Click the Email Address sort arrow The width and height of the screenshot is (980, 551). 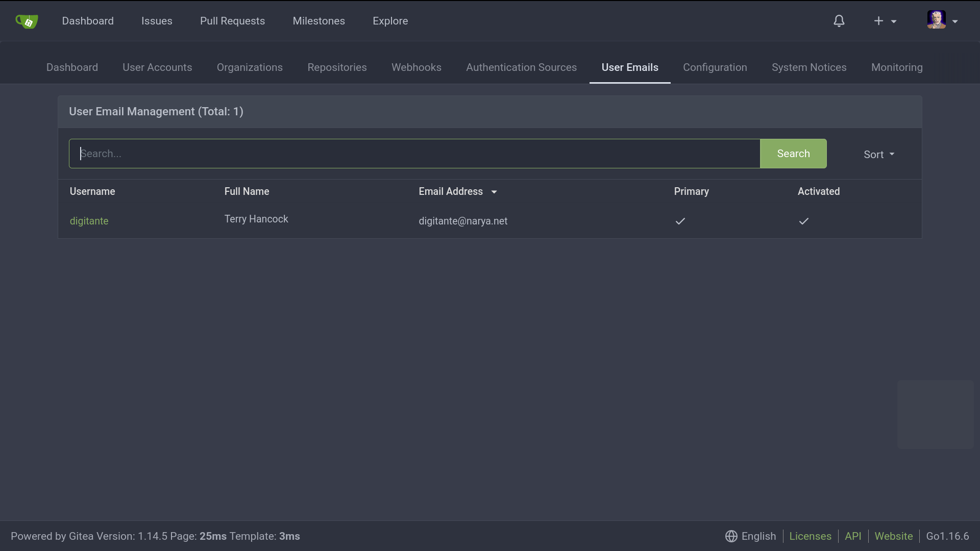pyautogui.click(x=494, y=192)
